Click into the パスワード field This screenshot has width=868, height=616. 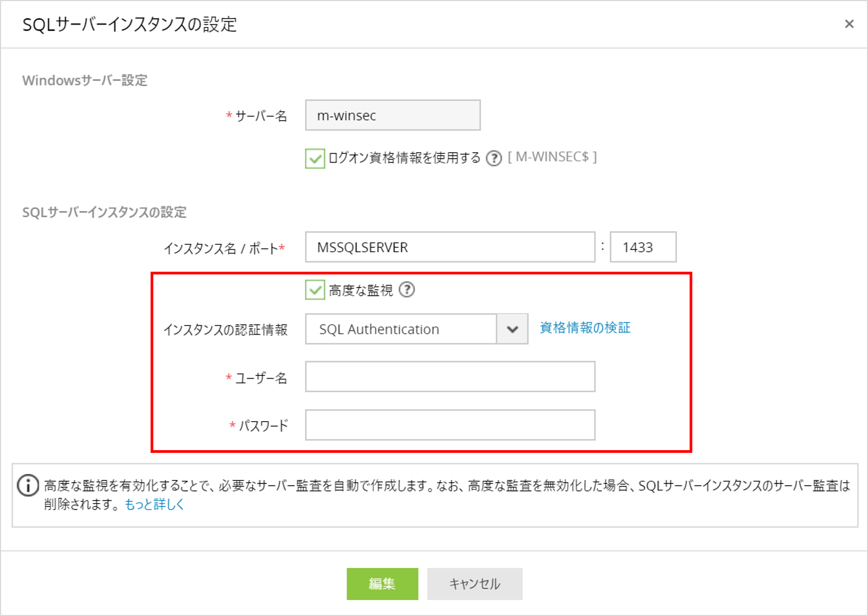(x=450, y=425)
